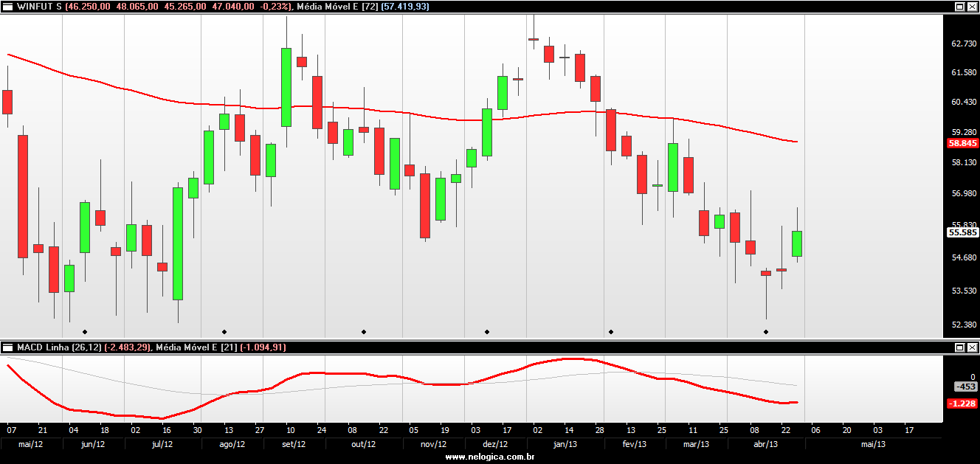Open the www.nelogica.com.br link
This screenshot has width=980, height=464.
click(x=490, y=457)
